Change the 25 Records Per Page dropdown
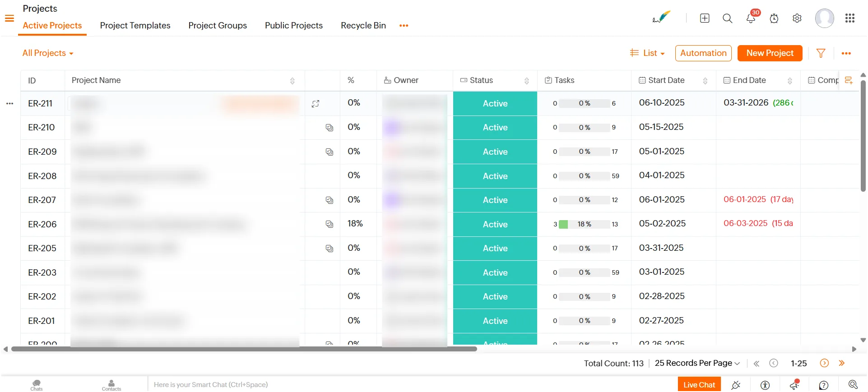Viewport: 868px width, 392px height. click(697, 363)
